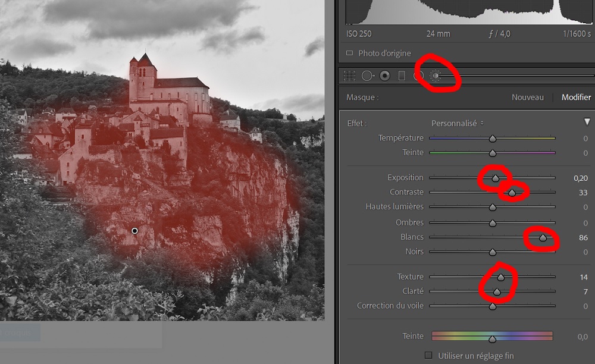Switch mask mode to Modifier

[576, 98]
